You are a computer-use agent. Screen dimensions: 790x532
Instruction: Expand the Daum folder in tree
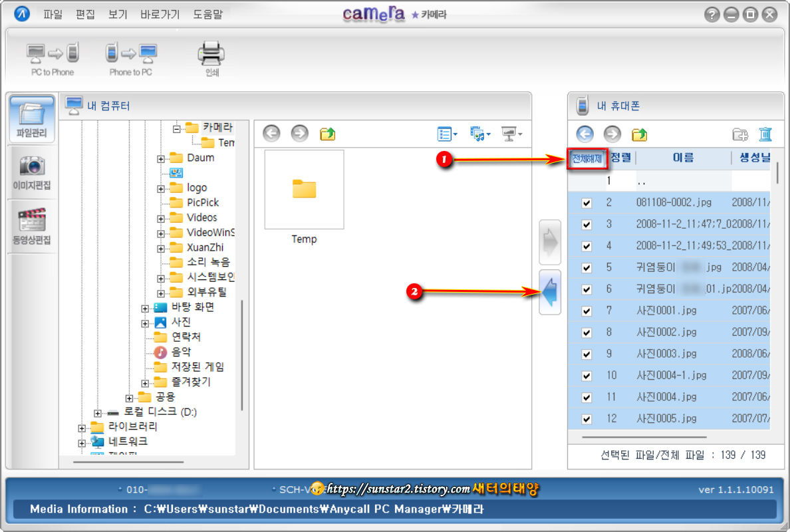click(161, 159)
